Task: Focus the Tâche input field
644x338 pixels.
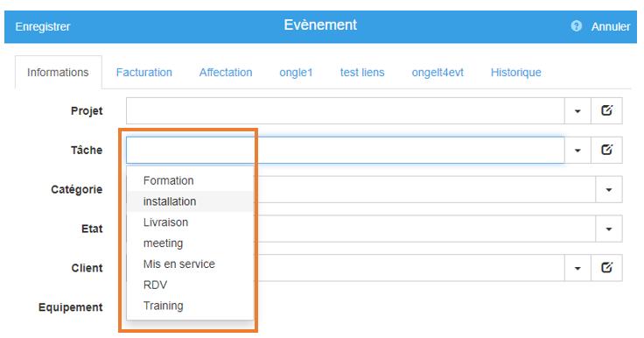Action: [x=346, y=151]
